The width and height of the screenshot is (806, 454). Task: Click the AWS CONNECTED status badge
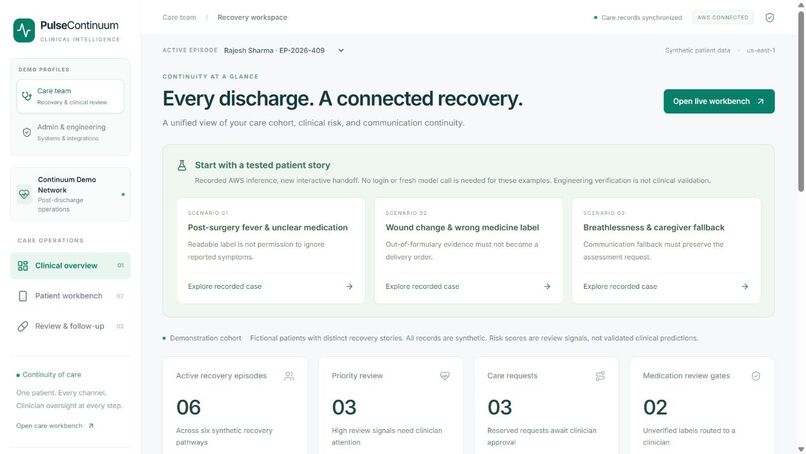point(722,17)
